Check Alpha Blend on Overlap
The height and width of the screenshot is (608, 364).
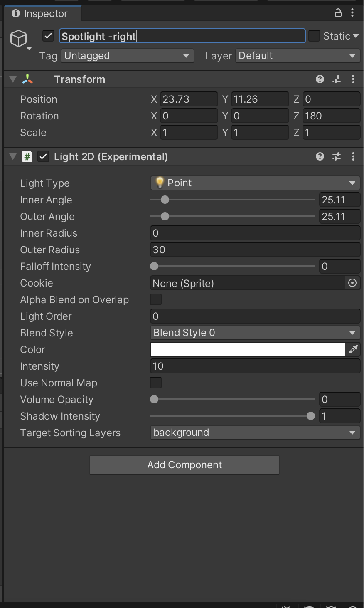(155, 299)
